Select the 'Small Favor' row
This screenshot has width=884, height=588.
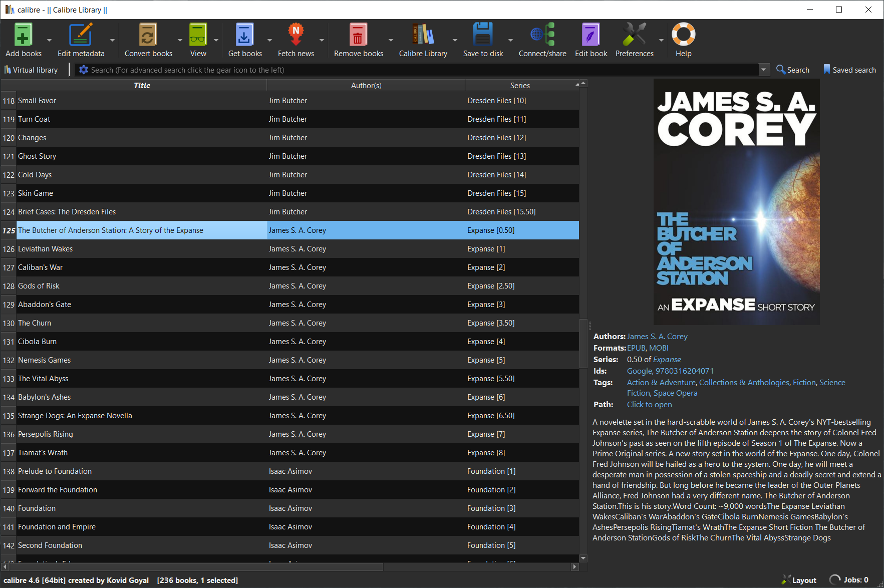[x=290, y=101]
